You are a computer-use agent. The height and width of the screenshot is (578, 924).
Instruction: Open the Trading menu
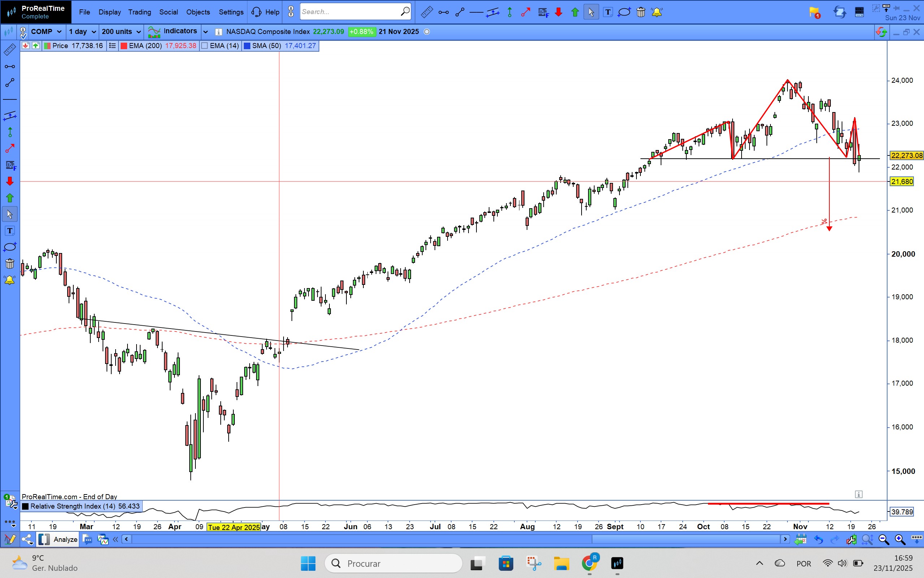pos(139,12)
